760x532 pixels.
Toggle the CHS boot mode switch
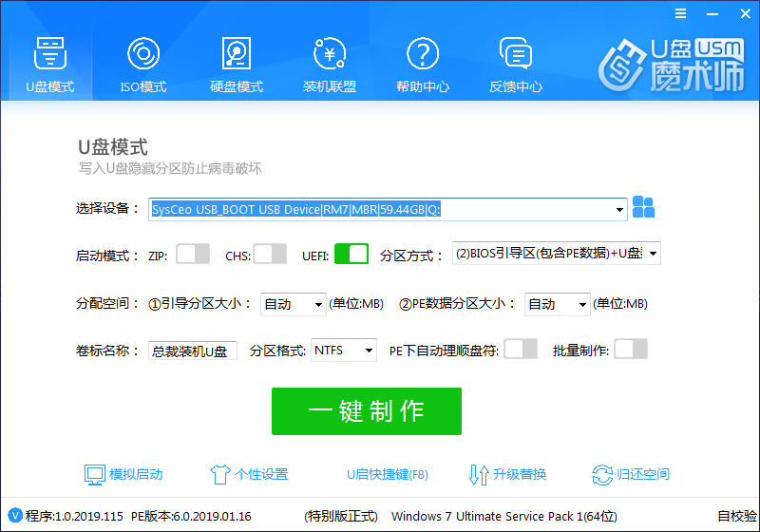point(270,255)
